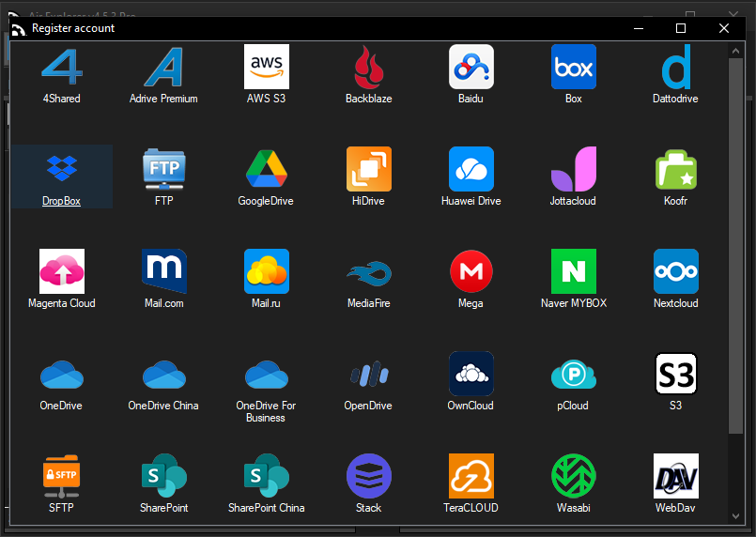This screenshot has width=756, height=537.
Task: Select the SFTP server icon
Action: pos(62,476)
